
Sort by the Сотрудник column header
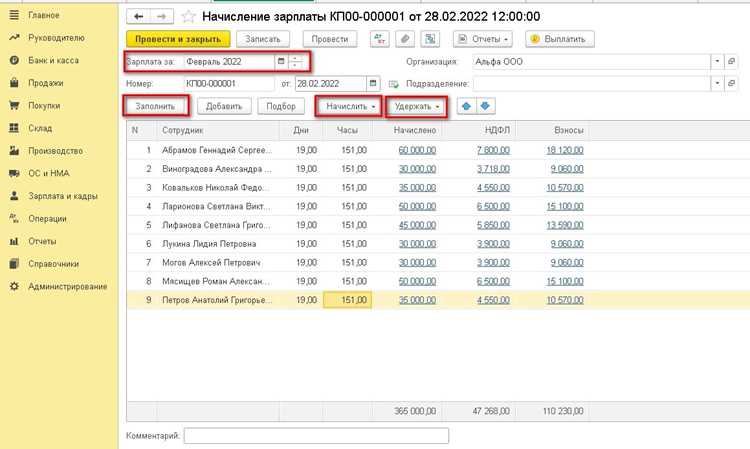click(217, 130)
